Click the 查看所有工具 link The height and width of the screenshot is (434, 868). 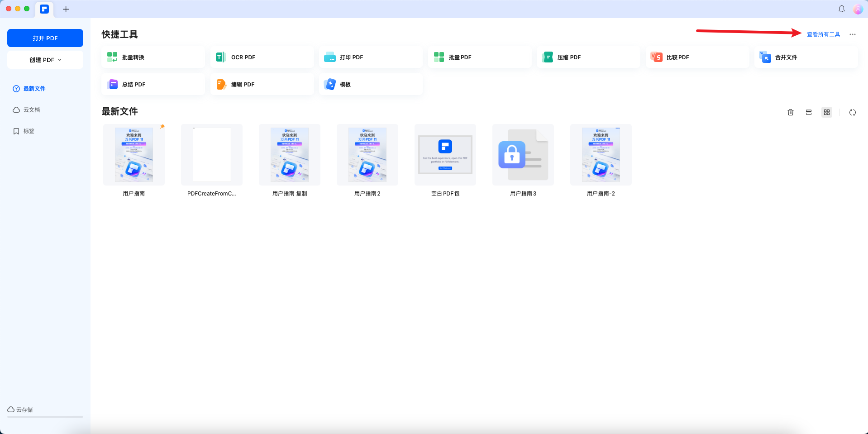coord(823,34)
